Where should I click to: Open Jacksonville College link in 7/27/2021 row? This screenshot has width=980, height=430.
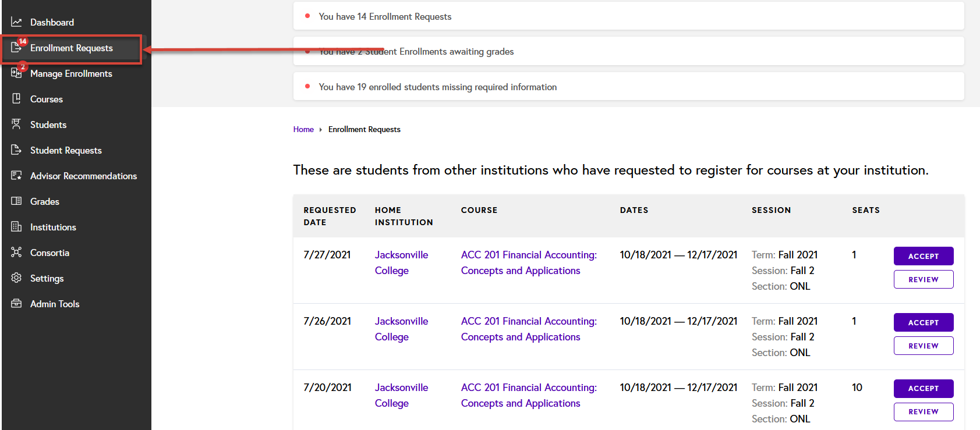(401, 262)
